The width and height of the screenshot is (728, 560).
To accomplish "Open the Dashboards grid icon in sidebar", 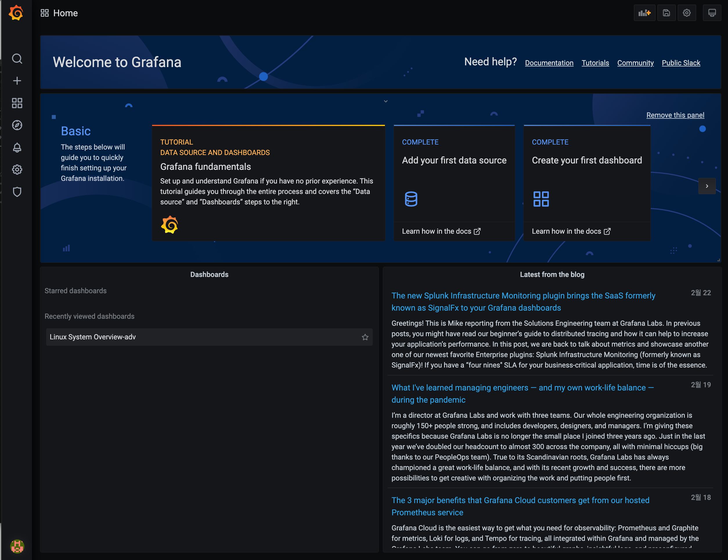I will coord(17,103).
